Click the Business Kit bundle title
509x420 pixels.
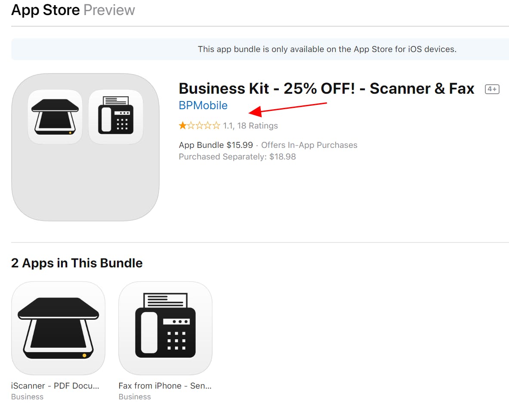click(326, 89)
